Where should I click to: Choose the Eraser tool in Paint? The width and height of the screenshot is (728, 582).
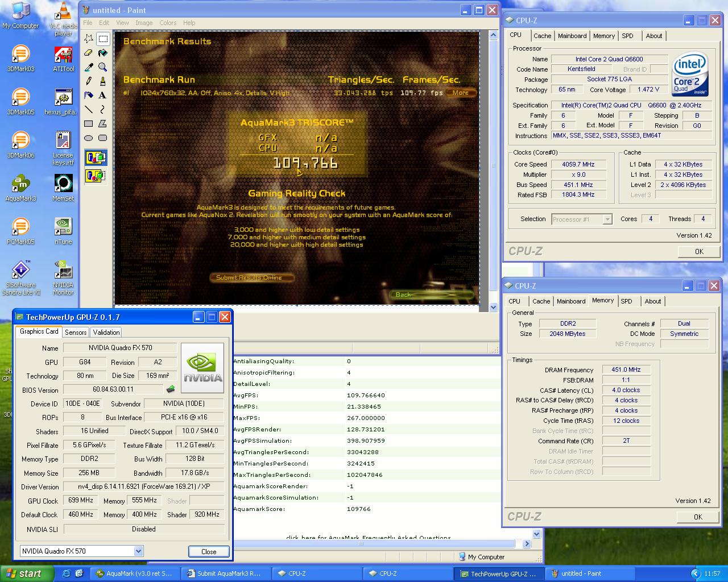click(89, 53)
